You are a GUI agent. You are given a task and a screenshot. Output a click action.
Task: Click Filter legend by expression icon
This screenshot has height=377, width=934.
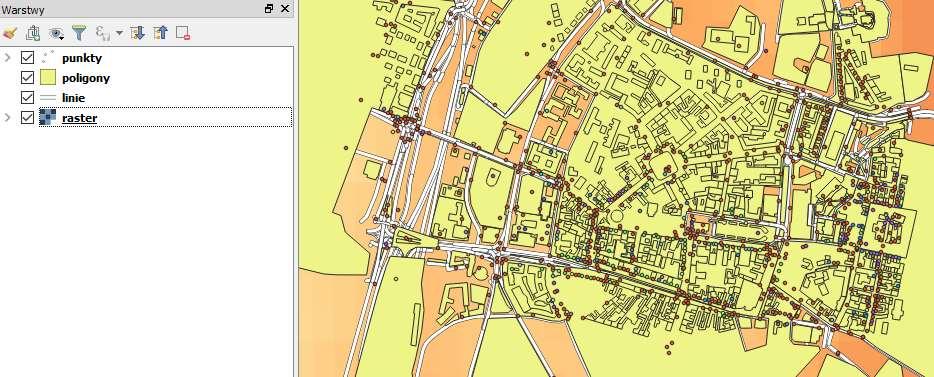102,33
